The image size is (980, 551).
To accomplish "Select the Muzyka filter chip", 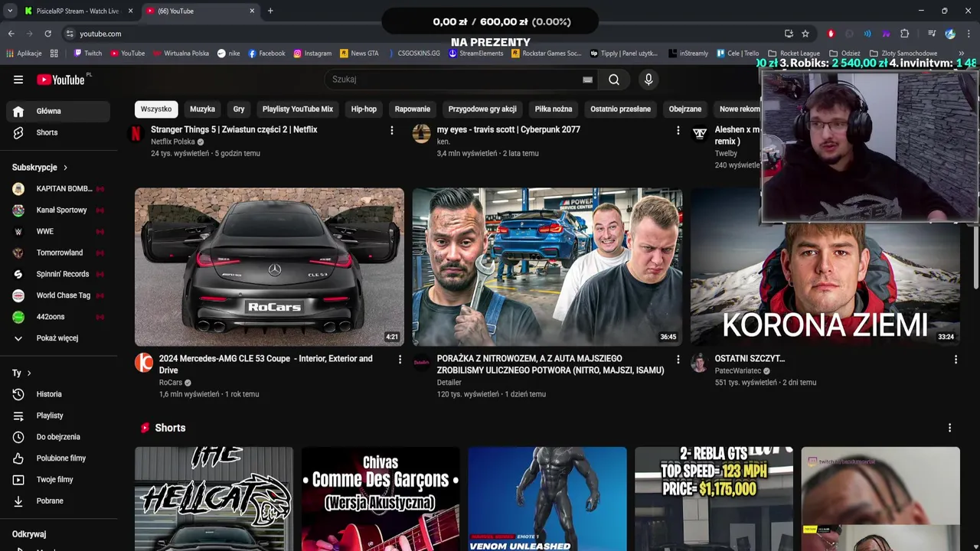I will pos(202,109).
